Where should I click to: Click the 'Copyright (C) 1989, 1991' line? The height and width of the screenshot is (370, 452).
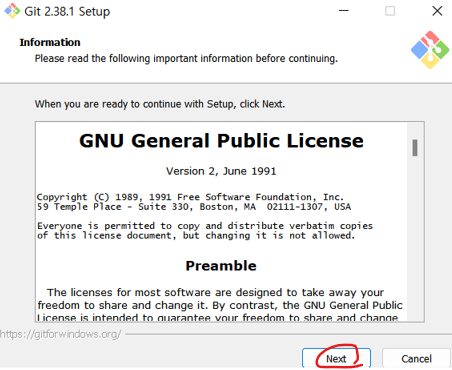[x=190, y=197]
